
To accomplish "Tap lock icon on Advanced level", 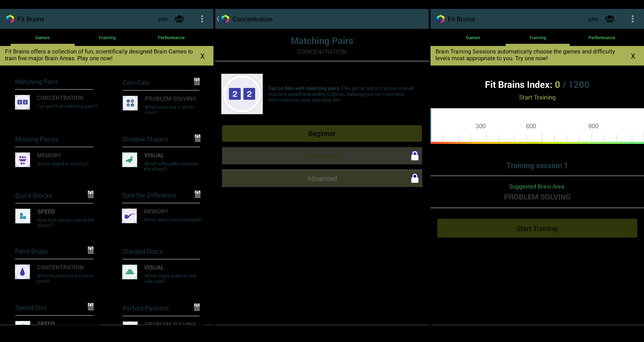I will (x=415, y=178).
